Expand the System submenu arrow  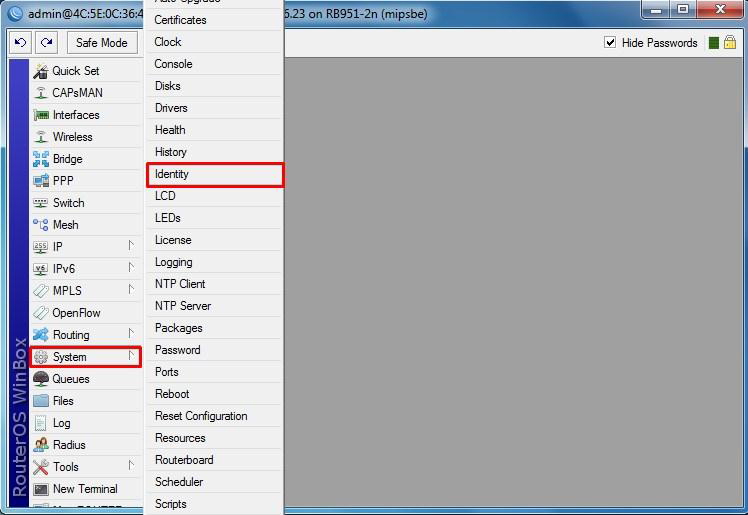coord(131,356)
